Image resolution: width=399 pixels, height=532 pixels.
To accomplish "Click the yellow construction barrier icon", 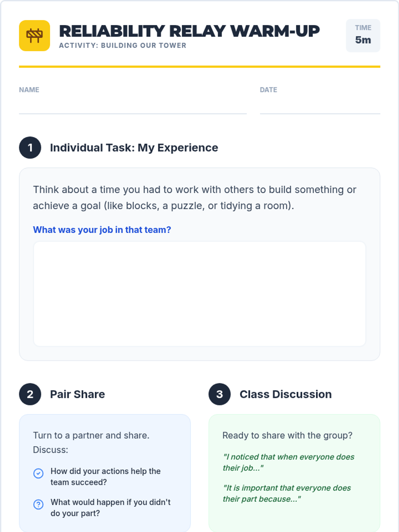I will (35, 36).
